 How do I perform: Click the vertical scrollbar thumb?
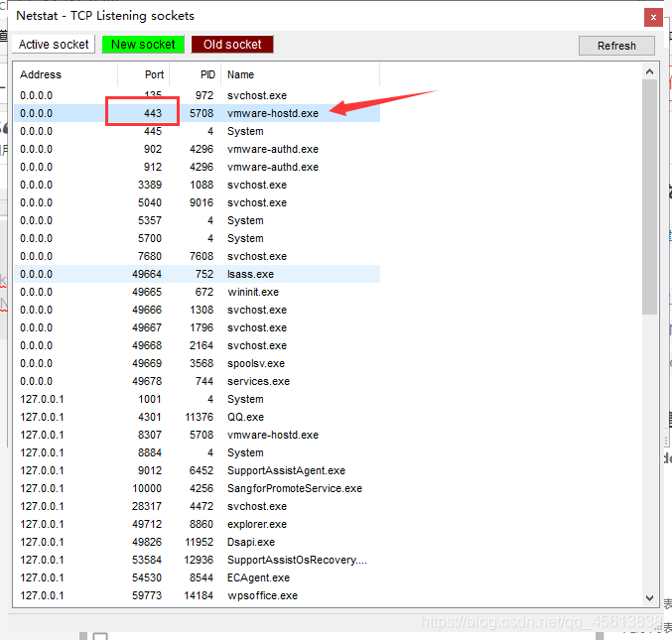649,197
